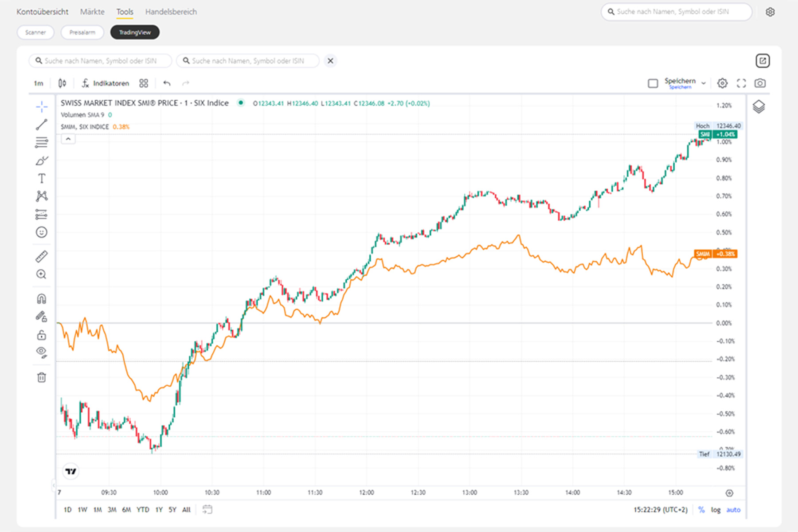Open the layout selection square icon
Viewport: 798px width, 532px height.
click(x=653, y=83)
